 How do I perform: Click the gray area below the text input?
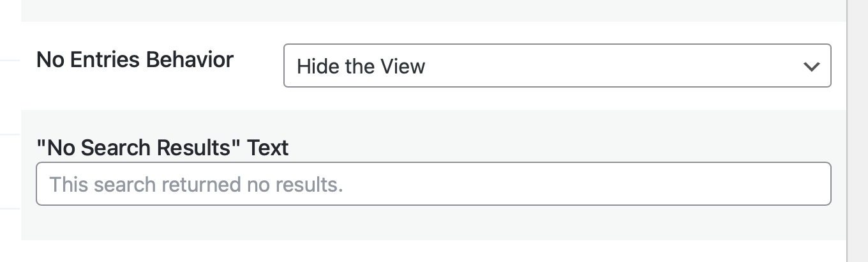click(433, 223)
